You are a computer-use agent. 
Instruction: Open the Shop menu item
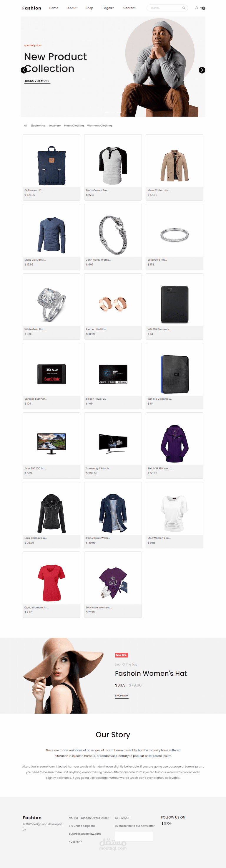89,8
